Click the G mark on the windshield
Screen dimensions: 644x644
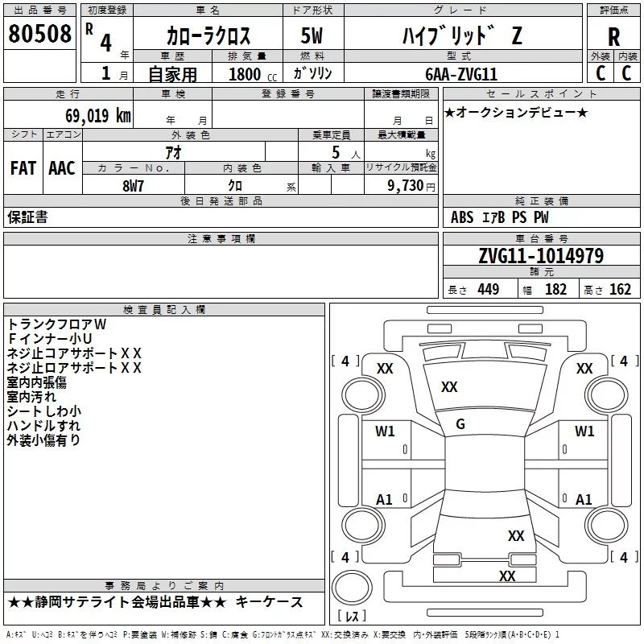pyautogui.click(x=460, y=424)
